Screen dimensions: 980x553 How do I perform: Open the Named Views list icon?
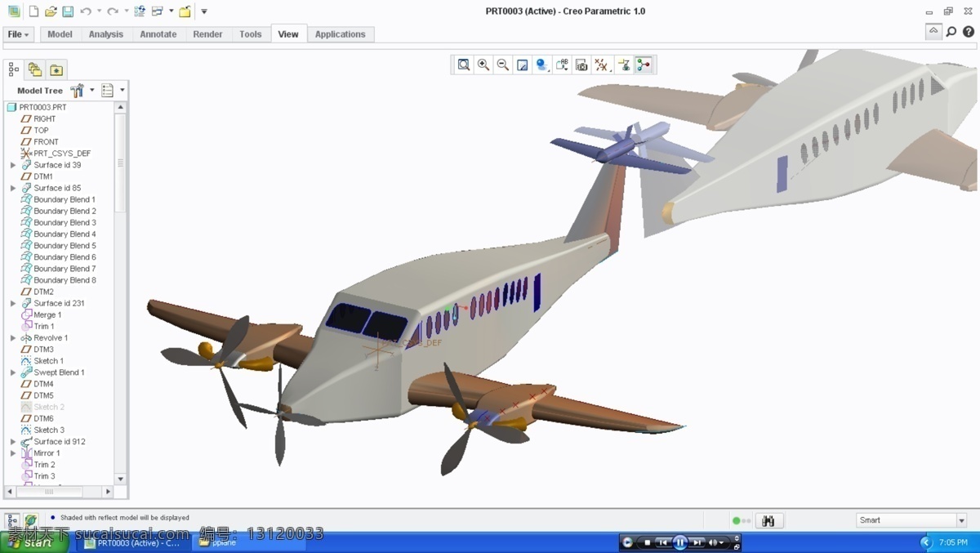562,65
